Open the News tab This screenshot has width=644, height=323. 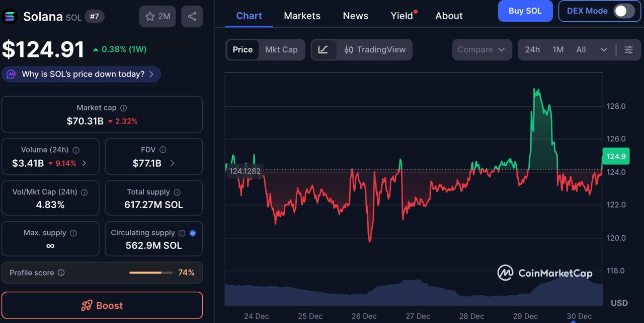[355, 16]
